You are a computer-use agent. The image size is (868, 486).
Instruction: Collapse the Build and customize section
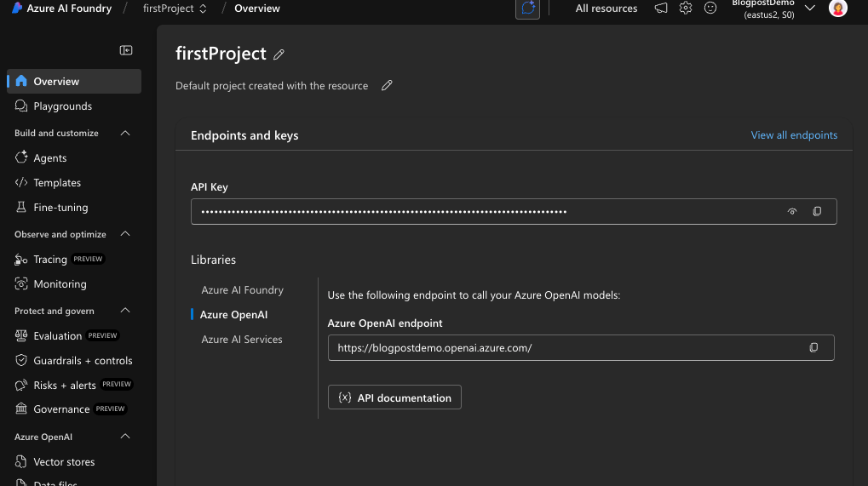point(125,134)
